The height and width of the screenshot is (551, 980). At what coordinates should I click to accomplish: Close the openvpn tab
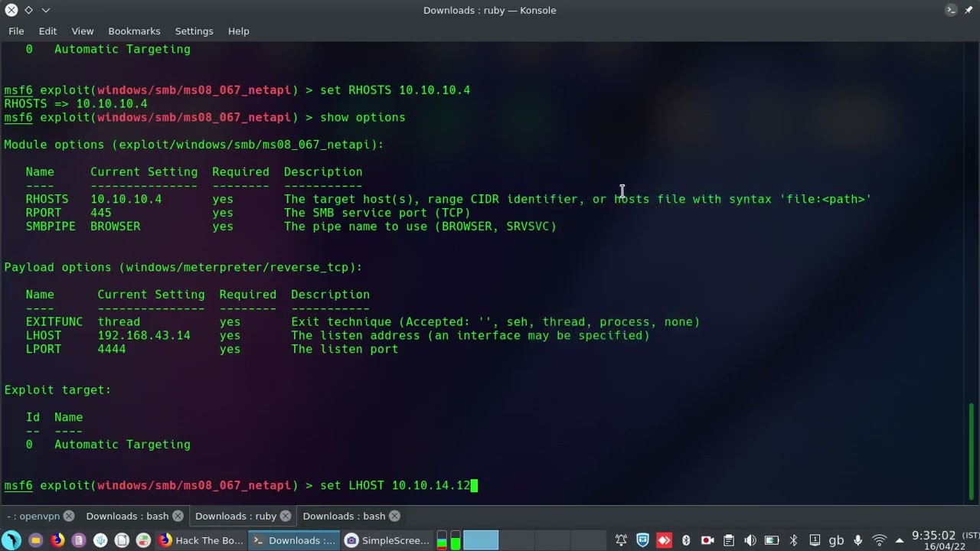tap(69, 516)
